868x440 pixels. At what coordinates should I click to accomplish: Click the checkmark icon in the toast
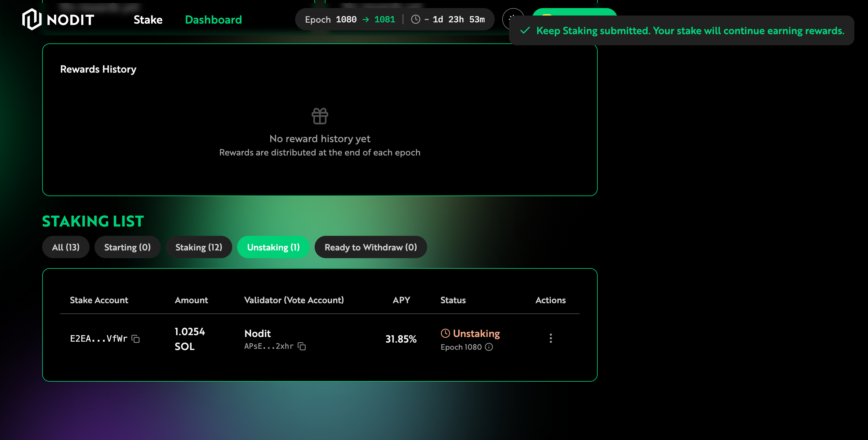click(x=525, y=30)
